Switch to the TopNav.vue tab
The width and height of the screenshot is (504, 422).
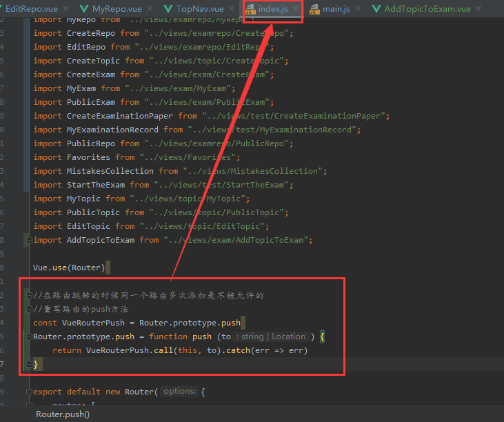click(x=200, y=9)
